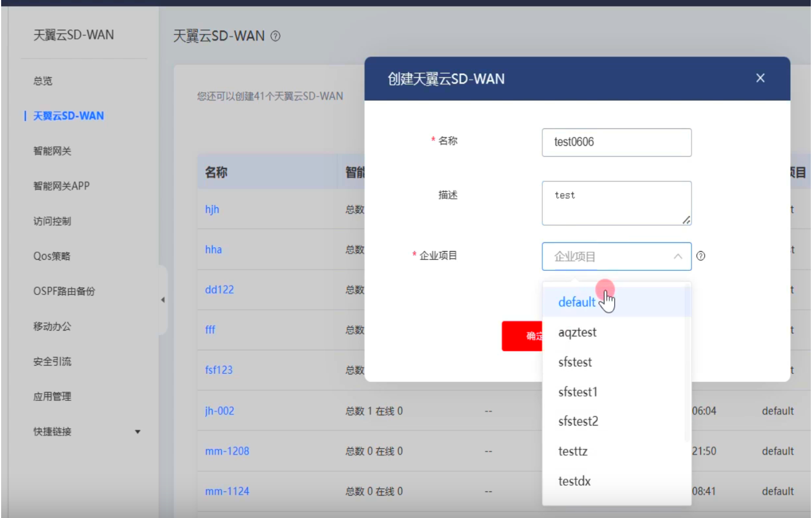Viewport: 812px width, 518px height.
Task: Collapse the 企业项目 dropdown via its chevron
Action: (677, 256)
